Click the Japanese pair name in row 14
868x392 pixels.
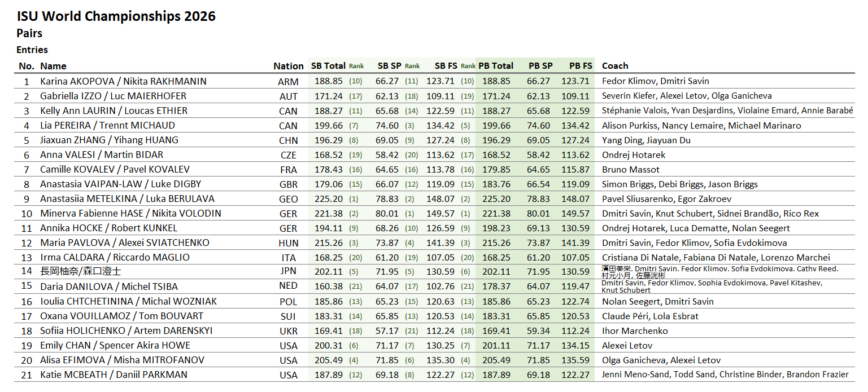80,272
